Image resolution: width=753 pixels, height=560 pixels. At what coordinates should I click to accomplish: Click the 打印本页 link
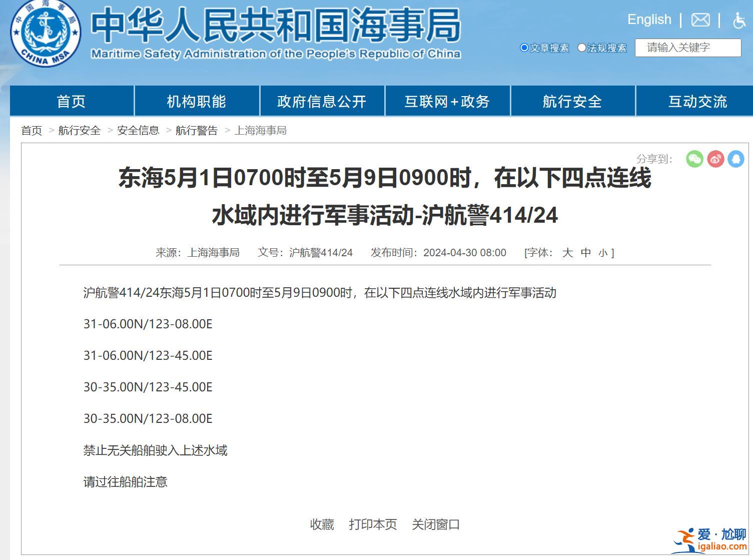(x=373, y=524)
